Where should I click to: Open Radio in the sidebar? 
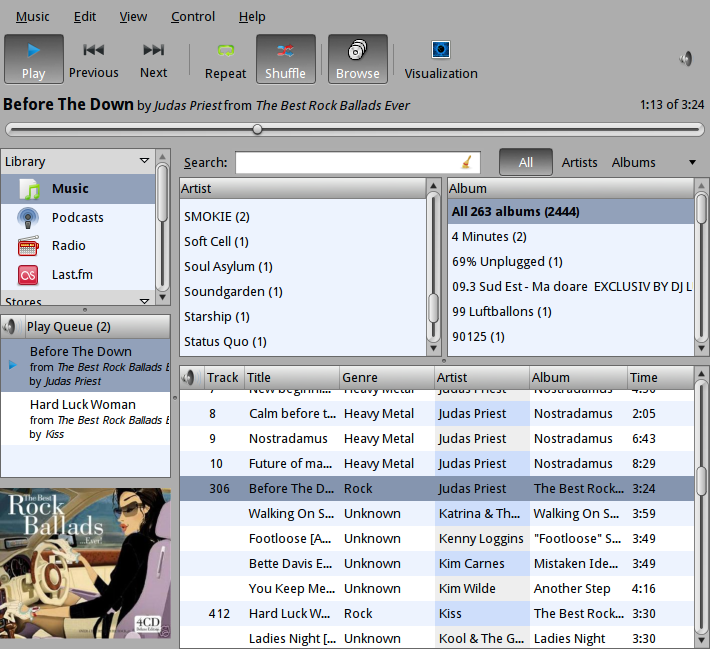click(x=78, y=246)
